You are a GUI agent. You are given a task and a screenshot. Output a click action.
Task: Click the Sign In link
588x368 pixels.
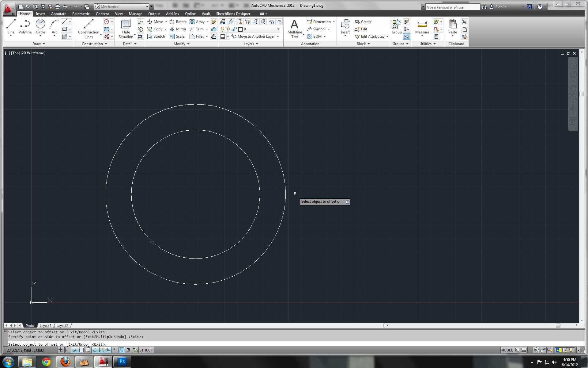pyautogui.click(x=500, y=7)
